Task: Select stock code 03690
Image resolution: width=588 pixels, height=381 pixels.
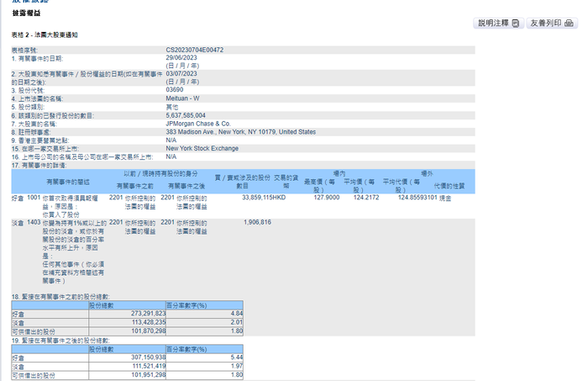Action: coord(175,90)
